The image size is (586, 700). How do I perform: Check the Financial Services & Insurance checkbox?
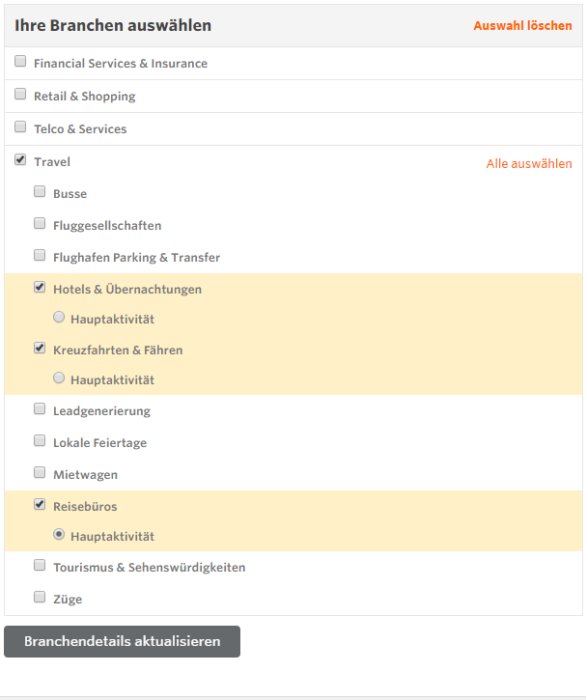[20, 61]
